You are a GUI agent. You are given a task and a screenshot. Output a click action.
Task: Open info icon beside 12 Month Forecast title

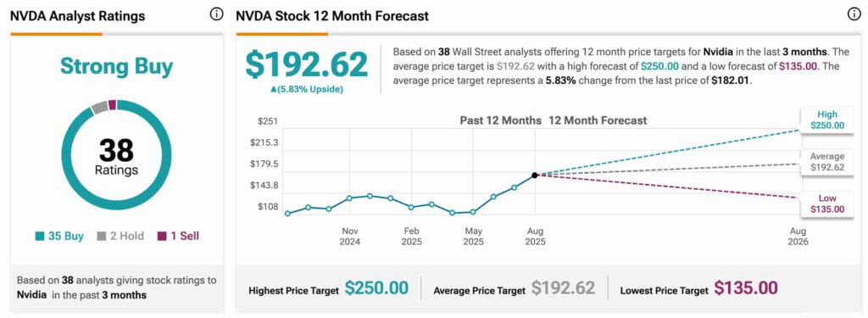pos(854,15)
